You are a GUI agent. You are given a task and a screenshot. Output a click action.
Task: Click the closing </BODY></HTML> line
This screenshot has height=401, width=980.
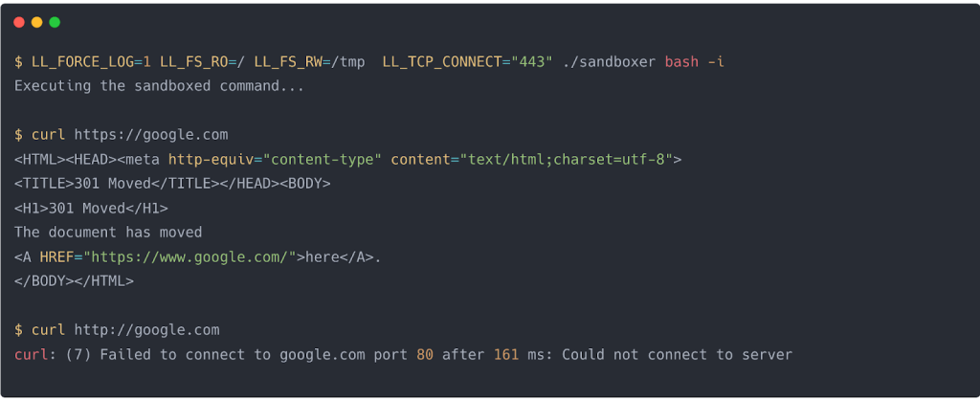click(75, 281)
